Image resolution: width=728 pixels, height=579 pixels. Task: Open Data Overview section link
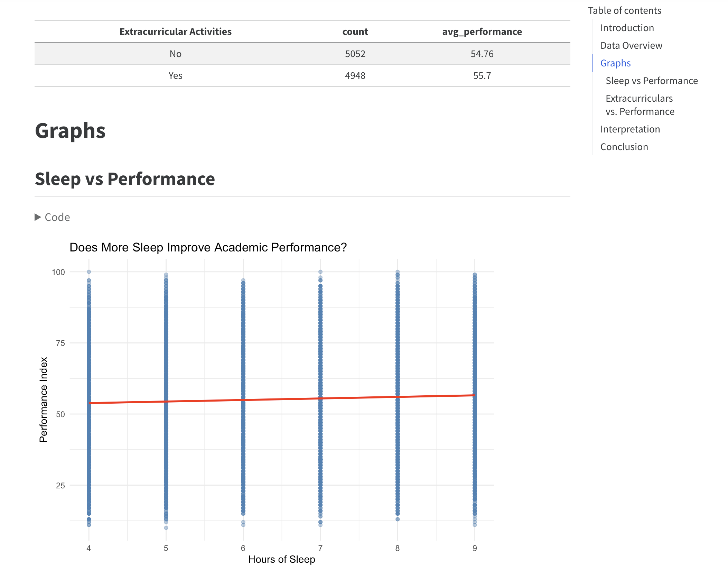pyautogui.click(x=631, y=45)
